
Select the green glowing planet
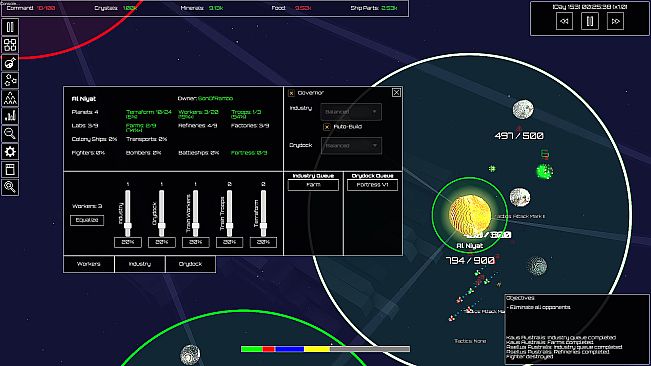(x=544, y=171)
